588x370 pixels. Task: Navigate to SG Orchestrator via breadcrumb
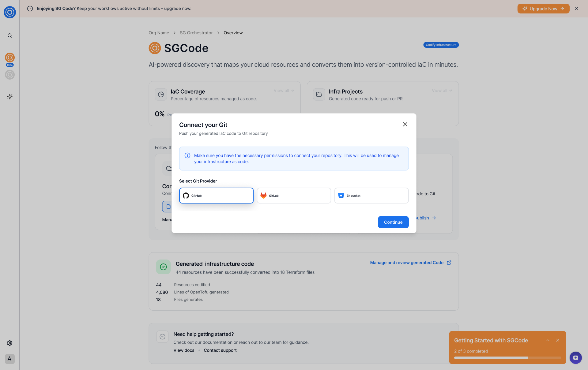[x=196, y=33]
